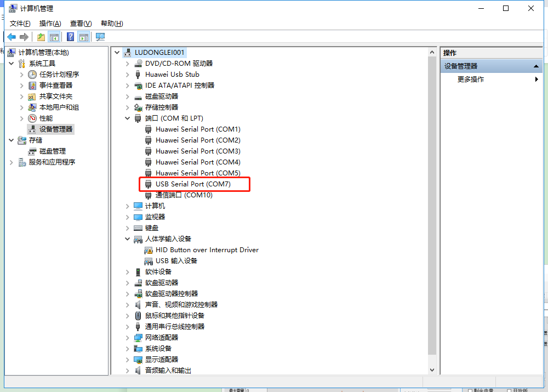Click the Up one level folder icon
Screen dimensions: 548x392
click(x=41, y=37)
